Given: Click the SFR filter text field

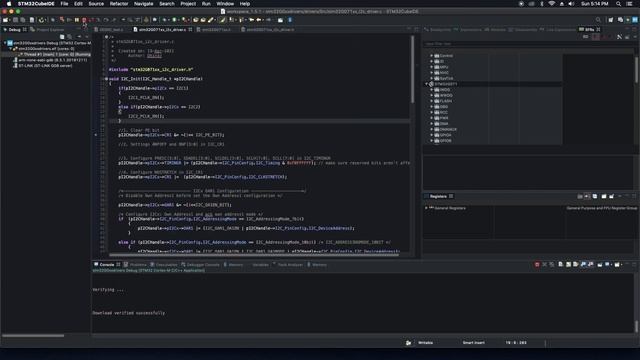Looking at the screenshot, I should click(529, 44).
